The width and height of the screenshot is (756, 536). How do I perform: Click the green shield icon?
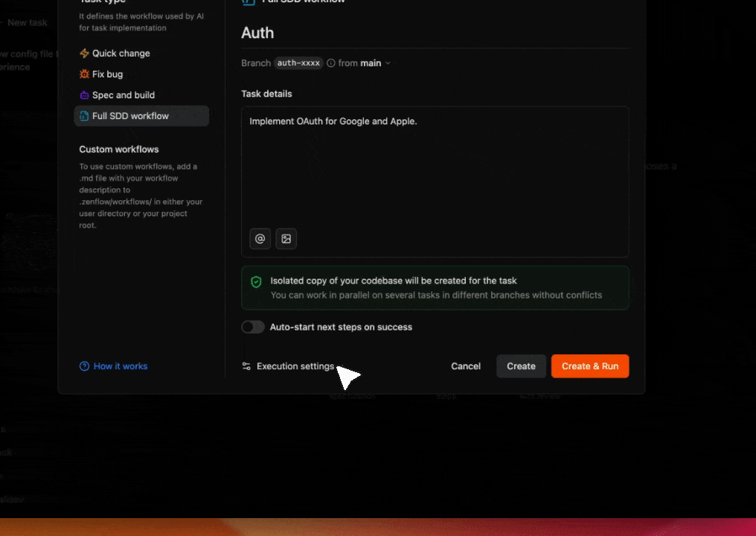point(256,282)
